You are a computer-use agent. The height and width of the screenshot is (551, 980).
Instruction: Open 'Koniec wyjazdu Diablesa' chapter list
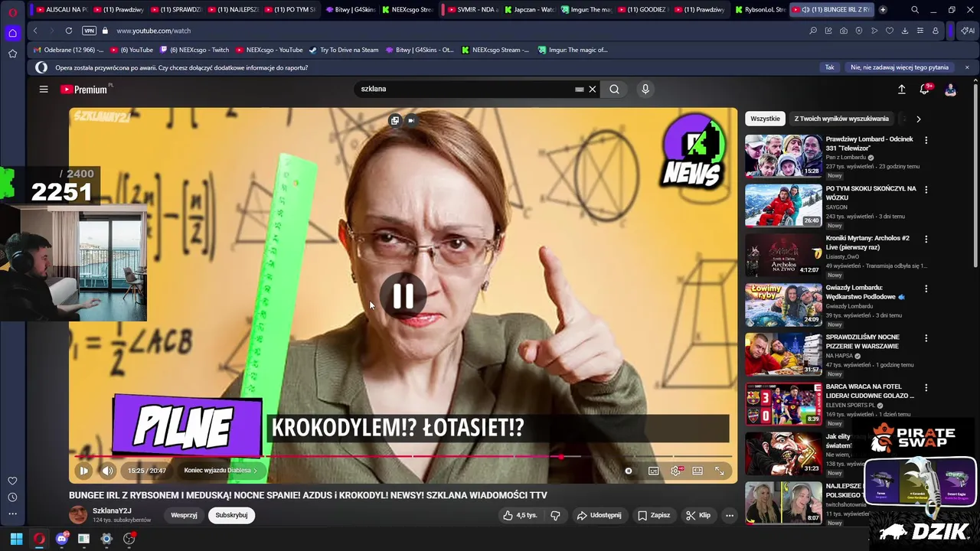(220, 471)
